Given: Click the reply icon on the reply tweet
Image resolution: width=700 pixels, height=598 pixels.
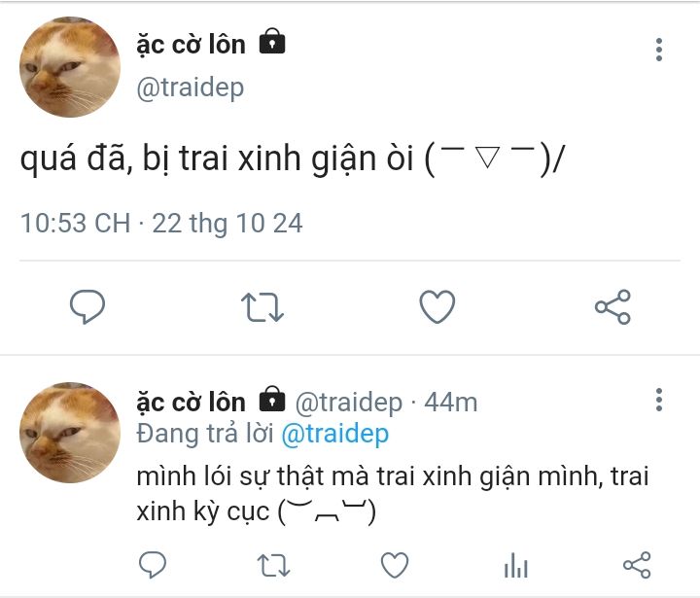Looking at the screenshot, I should [x=153, y=565].
